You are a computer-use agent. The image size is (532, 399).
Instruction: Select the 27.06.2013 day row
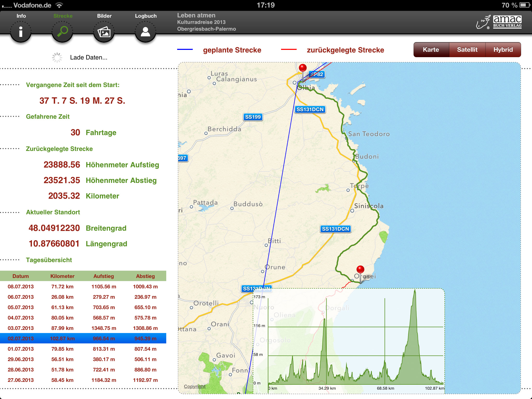click(83, 380)
